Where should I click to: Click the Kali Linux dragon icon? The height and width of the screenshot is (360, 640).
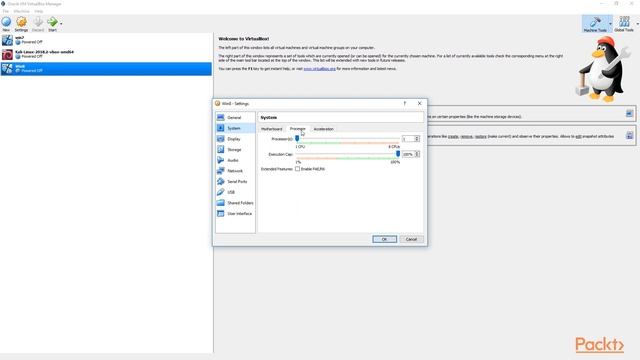[7, 54]
